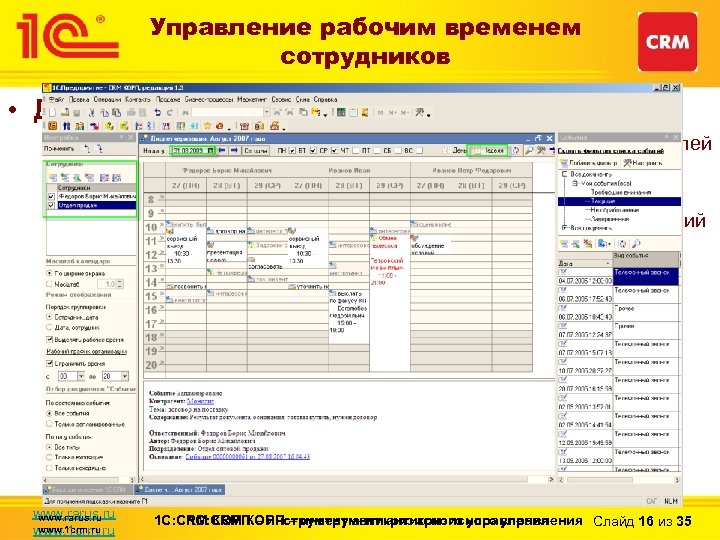This screenshot has width=720, height=540.
Task: Collapse the Мои события tree node
Action: (574, 183)
